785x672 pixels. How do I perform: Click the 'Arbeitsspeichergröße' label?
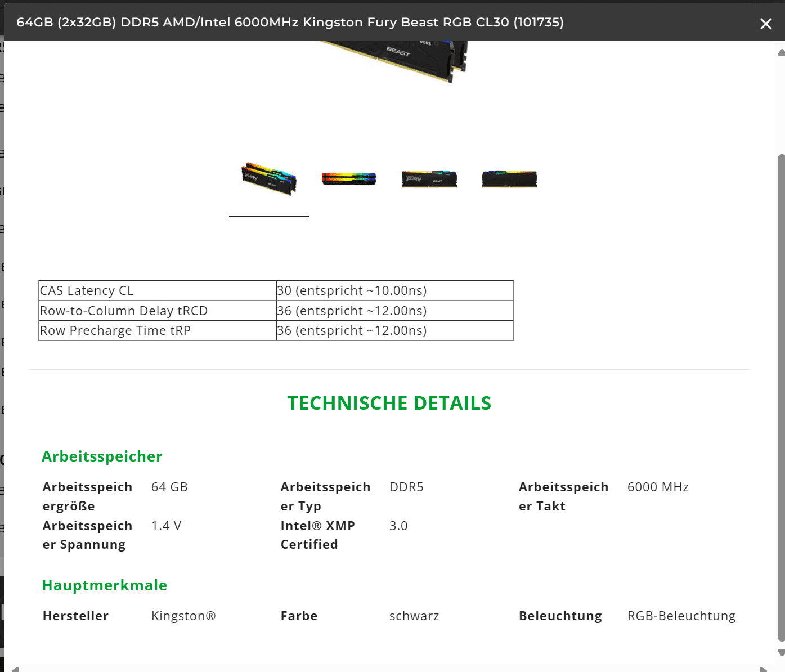coord(87,496)
